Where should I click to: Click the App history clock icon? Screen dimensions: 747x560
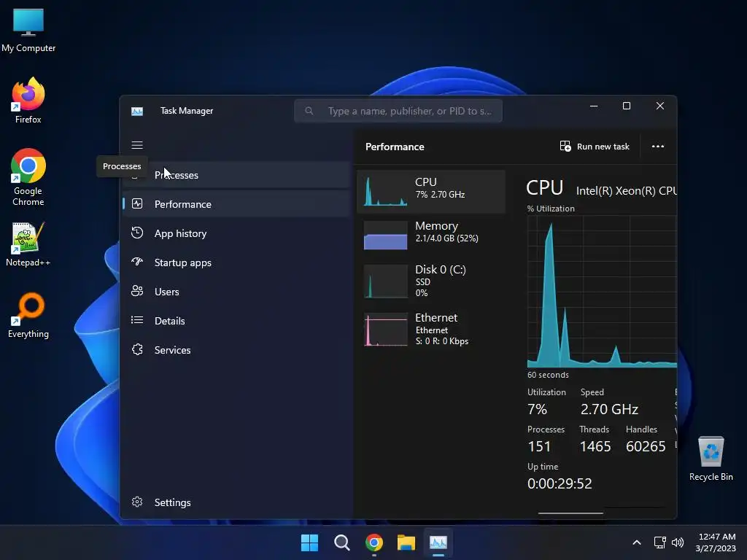tap(137, 233)
